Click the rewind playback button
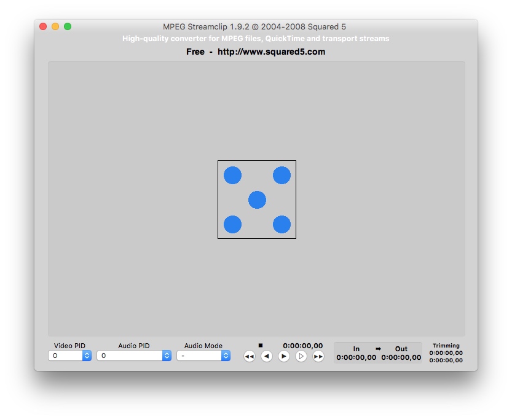This screenshot has width=512, height=420. pyautogui.click(x=250, y=356)
